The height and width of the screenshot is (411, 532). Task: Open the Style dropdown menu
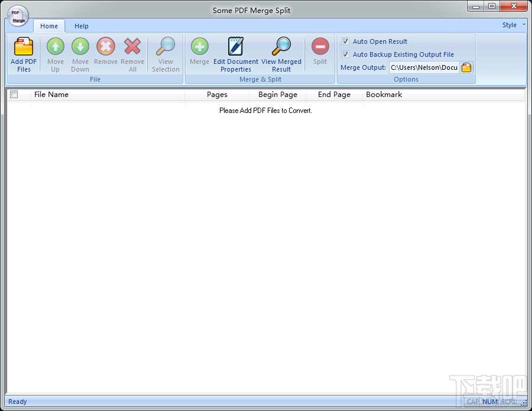(514, 25)
